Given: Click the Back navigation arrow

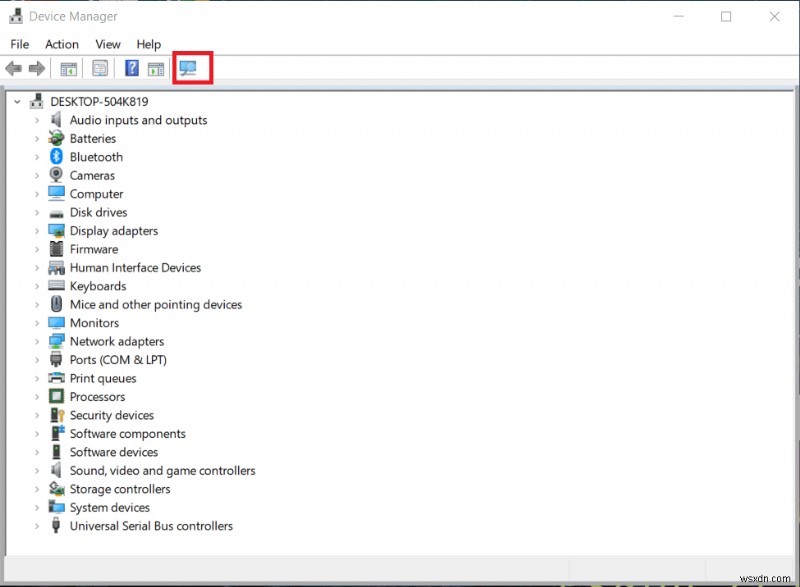Looking at the screenshot, I should [13, 68].
